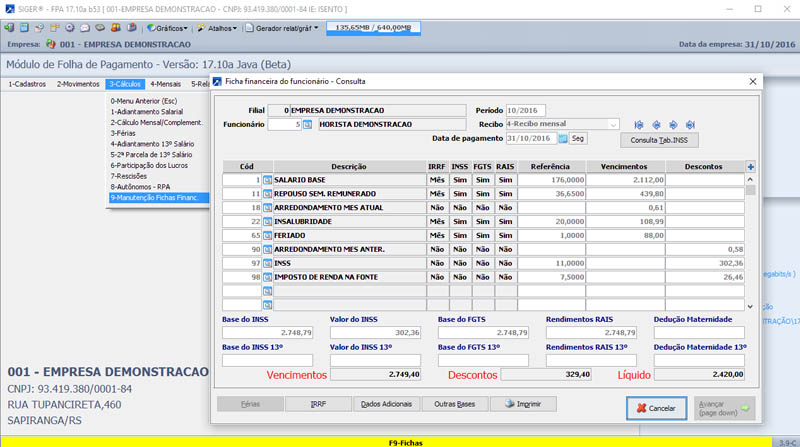Open the 3-Cálculos menu
Viewport: 800px width, 447px height.
pyautogui.click(x=125, y=84)
